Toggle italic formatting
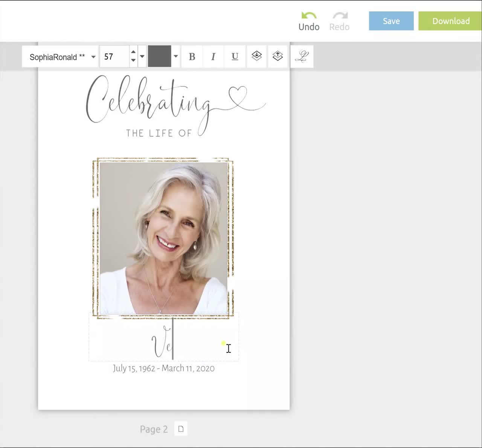 213,57
